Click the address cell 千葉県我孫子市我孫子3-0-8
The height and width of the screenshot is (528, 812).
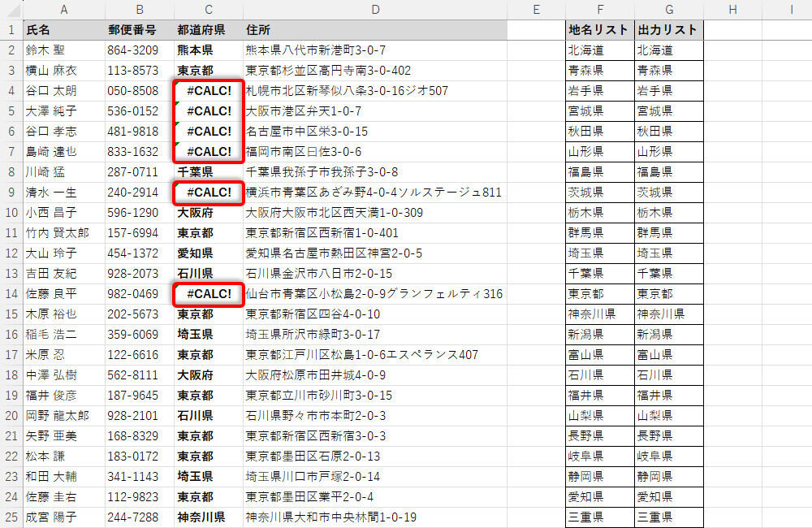(375, 172)
